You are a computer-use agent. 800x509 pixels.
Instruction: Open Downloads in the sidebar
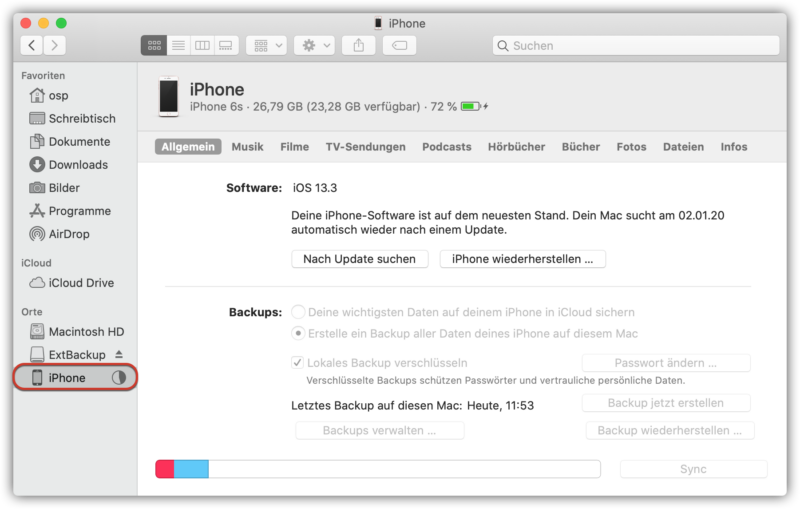[x=76, y=165]
